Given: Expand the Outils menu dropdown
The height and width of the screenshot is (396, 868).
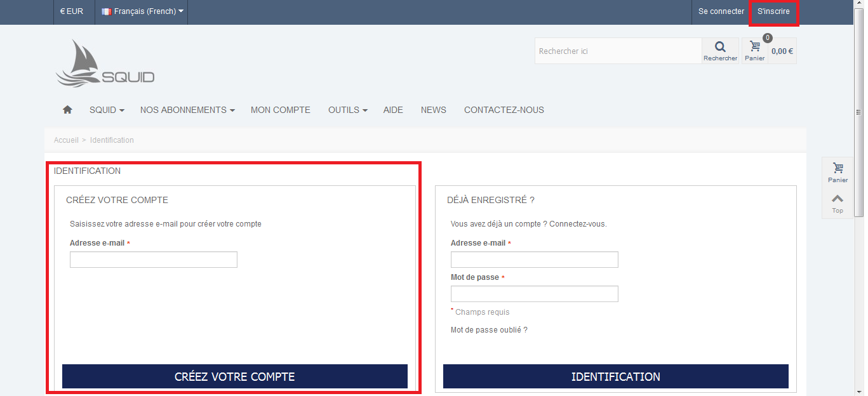Looking at the screenshot, I should (x=347, y=110).
